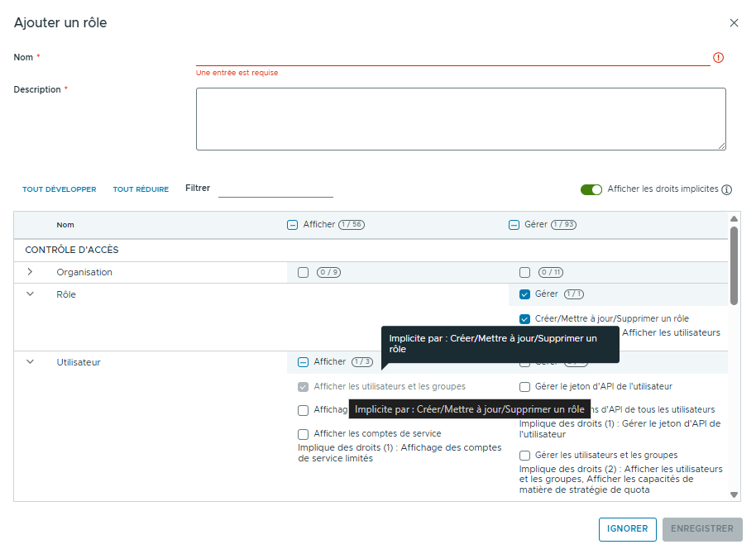
Task: Toggle Afficher les droits implicites switch
Action: [x=591, y=189]
